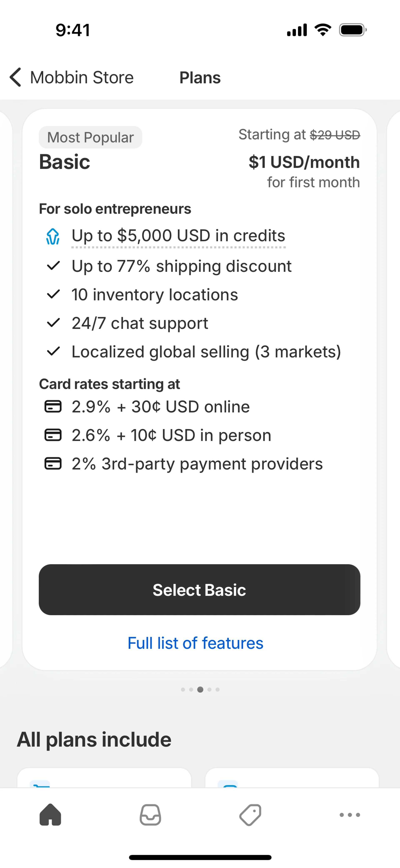Open the More options ellipsis tab
Image resolution: width=400 pixels, height=868 pixels.
click(350, 815)
